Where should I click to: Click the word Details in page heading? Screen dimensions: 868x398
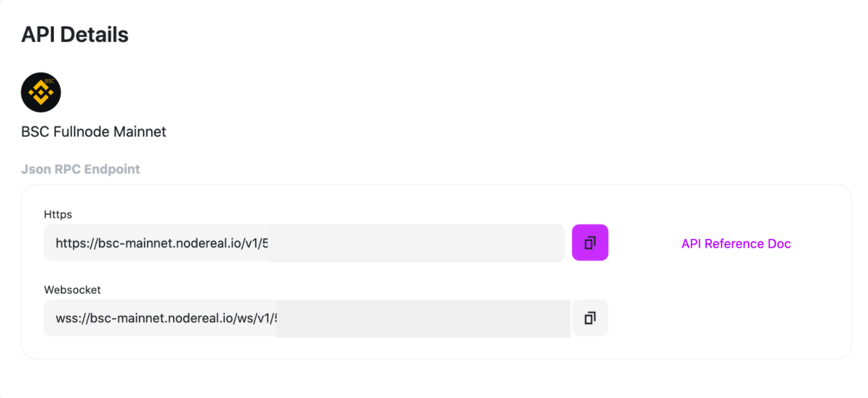(x=98, y=35)
